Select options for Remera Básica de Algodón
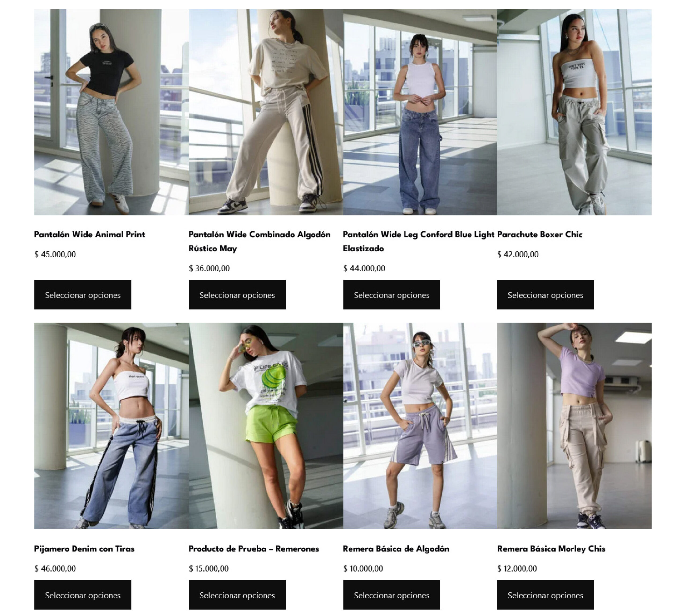This screenshot has height=616, width=686. 392,595
